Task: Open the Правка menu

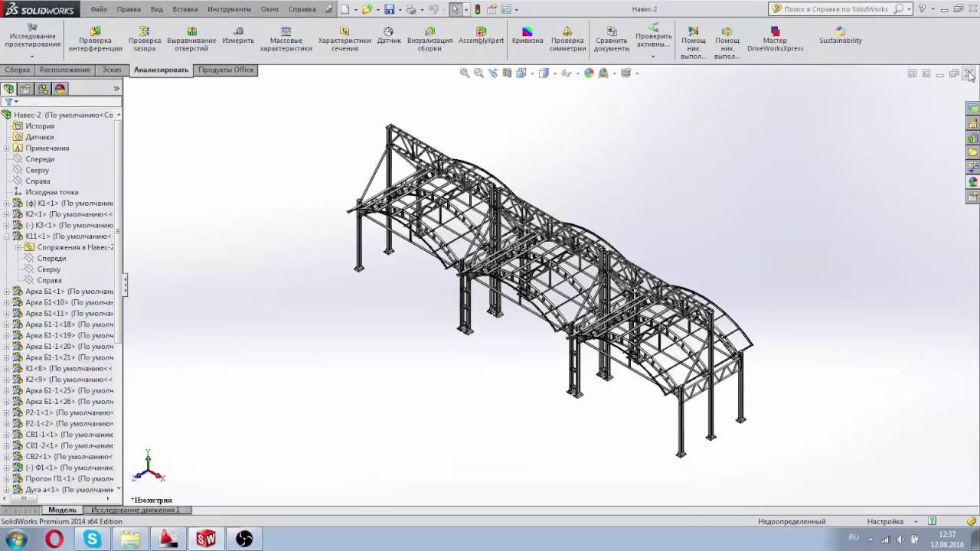Action: coord(129,9)
